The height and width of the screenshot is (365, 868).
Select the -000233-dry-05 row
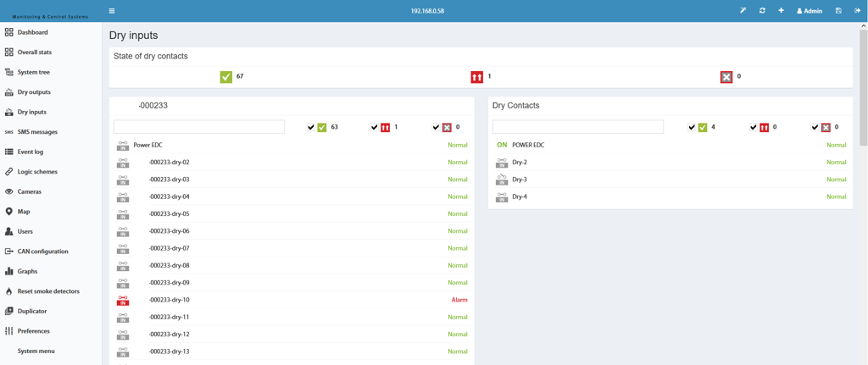pyautogui.click(x=292, y=214)
